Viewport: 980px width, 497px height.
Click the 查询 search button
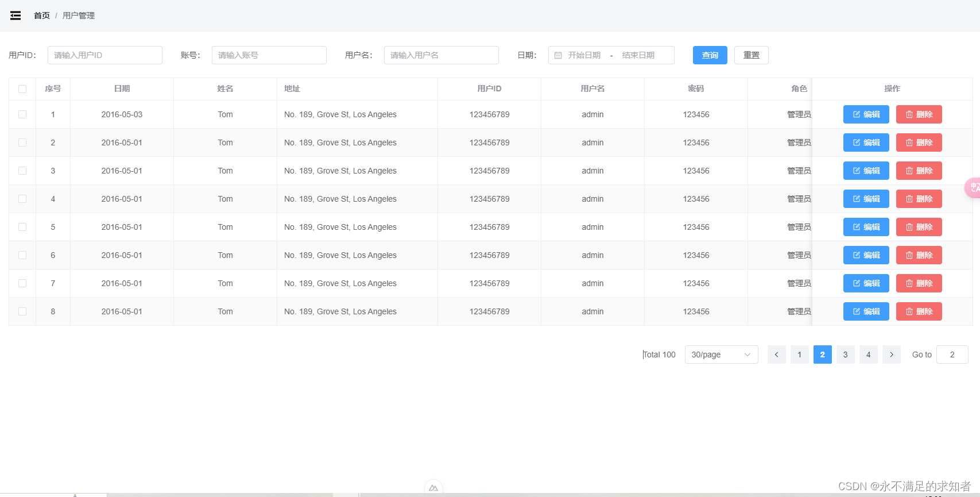click(710, 55)
